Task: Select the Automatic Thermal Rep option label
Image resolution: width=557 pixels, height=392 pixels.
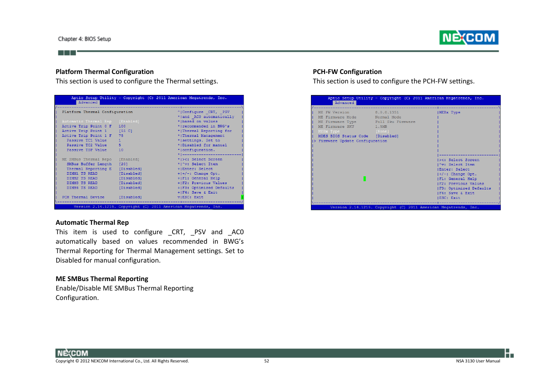Action: 87,122
